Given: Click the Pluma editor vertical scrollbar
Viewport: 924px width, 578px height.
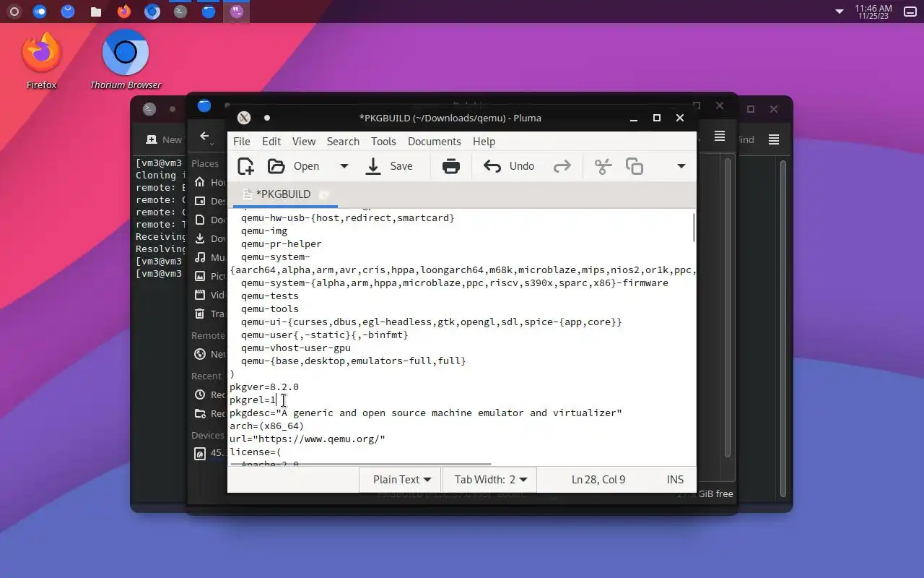Looking at the screenshot, I should point(694,228).
